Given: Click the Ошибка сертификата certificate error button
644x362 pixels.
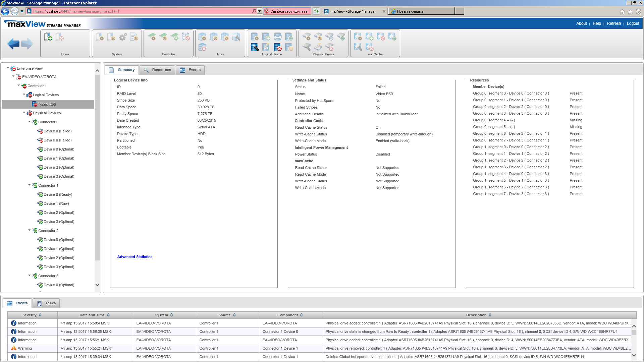Looking at the screenshot, I should click(x=287, y=11).
